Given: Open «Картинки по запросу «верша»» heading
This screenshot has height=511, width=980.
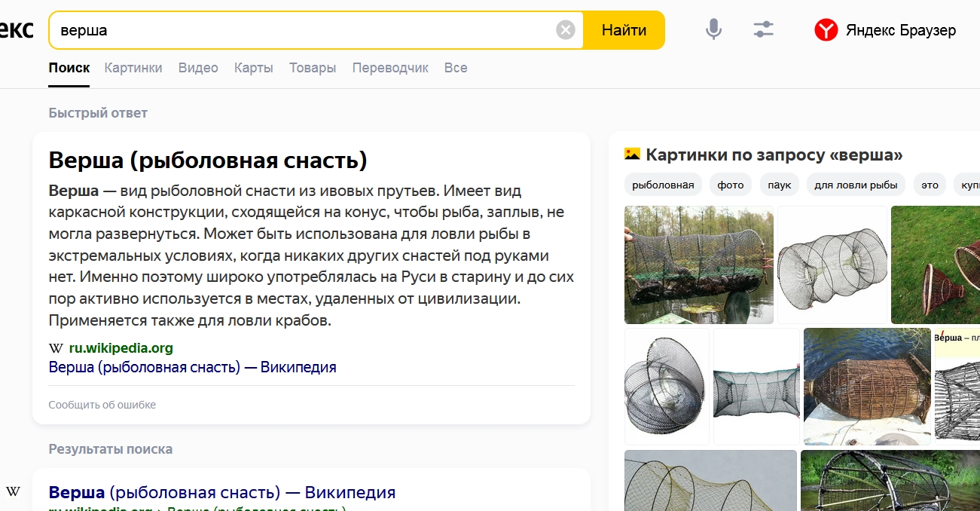Looking at the screenshot, I should (774, 155).
